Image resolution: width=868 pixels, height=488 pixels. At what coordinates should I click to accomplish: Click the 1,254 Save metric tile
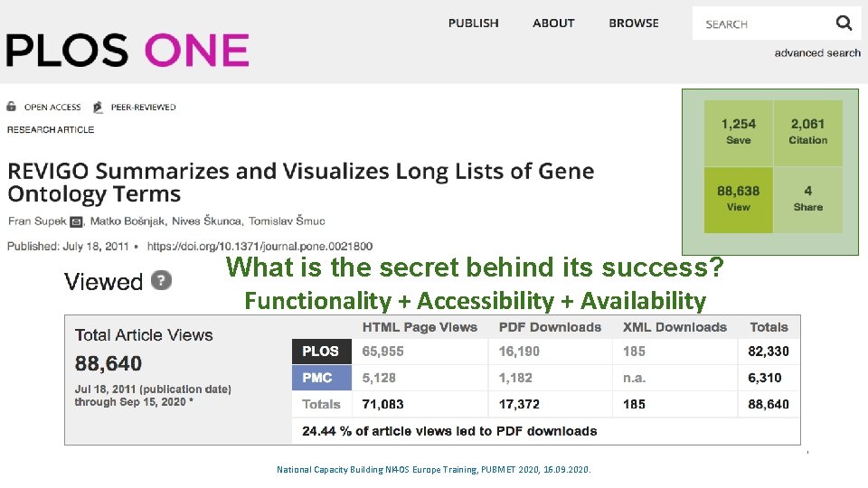click(739, 133)
